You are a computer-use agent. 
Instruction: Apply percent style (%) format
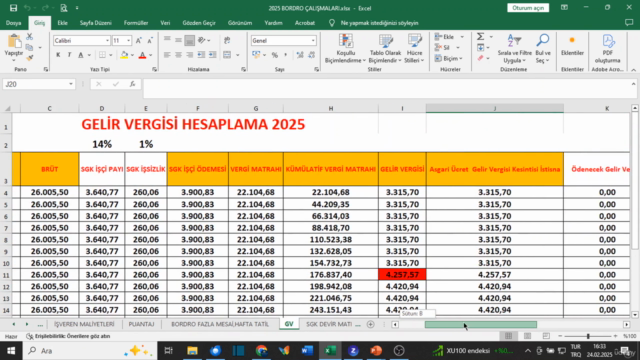tap(275, 55)
